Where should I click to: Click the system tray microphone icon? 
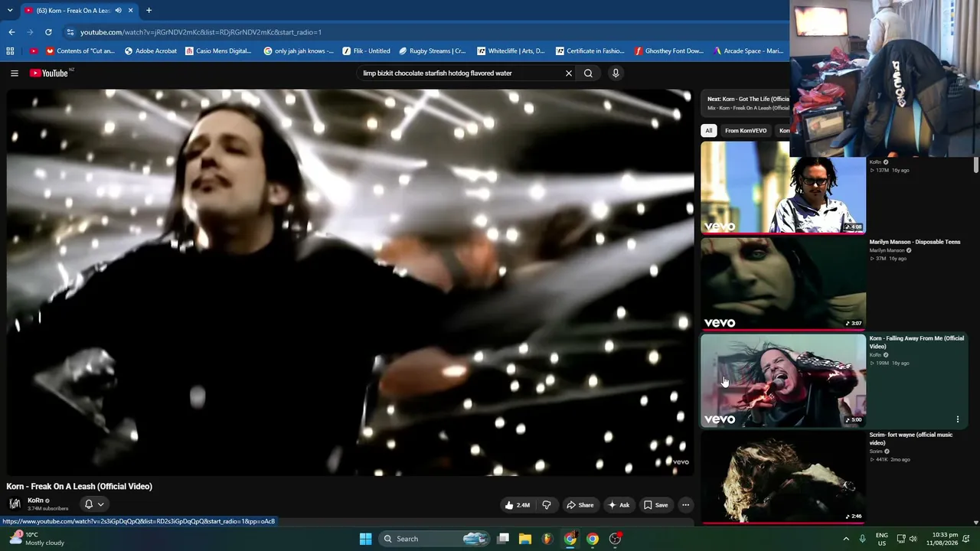tap(863, 539)
